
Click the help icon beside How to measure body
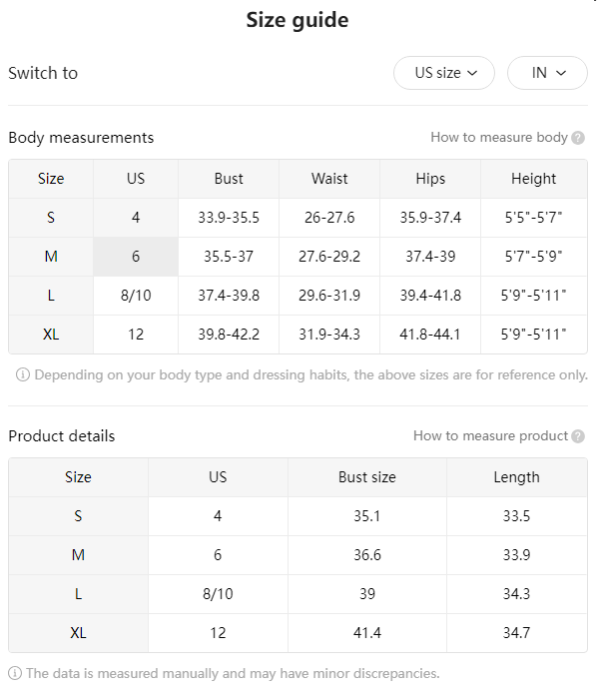578,138
